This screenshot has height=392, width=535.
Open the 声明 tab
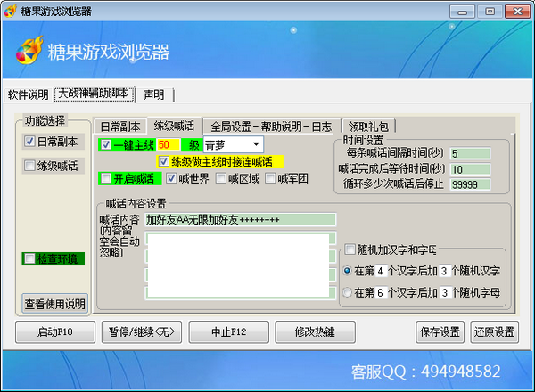click(x=154, y=94)
